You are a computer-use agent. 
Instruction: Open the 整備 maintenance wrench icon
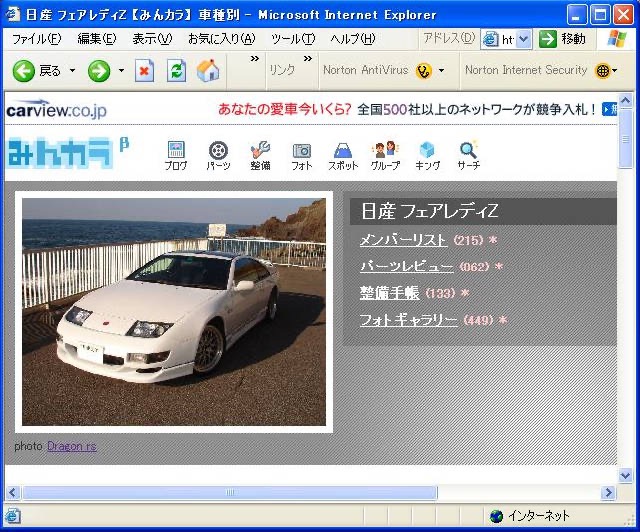pos(260,155)
